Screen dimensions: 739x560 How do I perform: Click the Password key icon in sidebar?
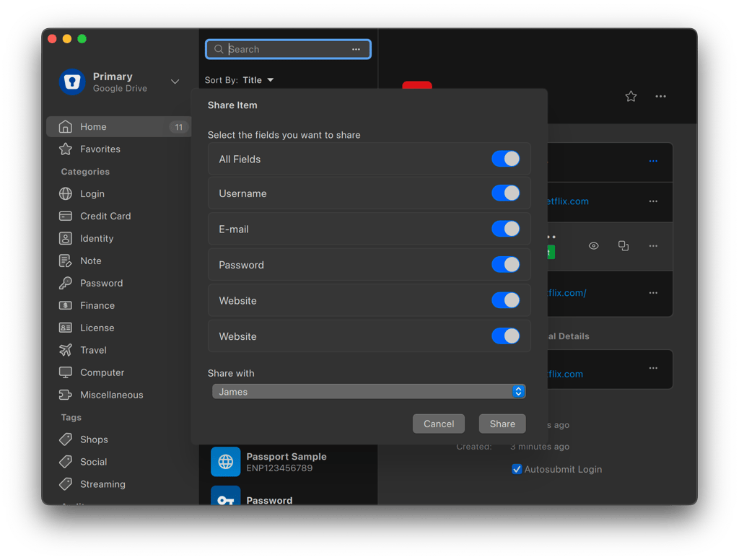[66, 283]
